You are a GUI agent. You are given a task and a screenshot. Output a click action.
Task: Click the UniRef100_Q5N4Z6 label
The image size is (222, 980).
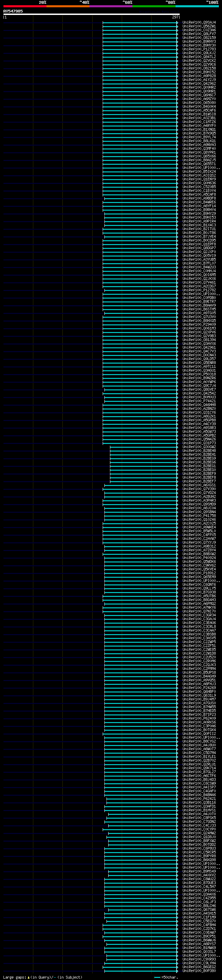click(x=199, y=439)
